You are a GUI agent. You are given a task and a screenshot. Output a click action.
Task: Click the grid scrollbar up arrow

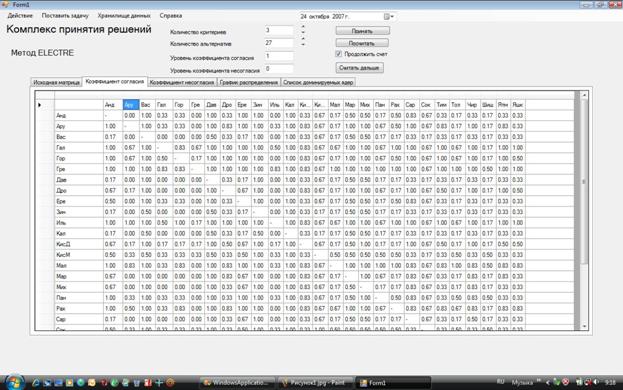point(584,95)
